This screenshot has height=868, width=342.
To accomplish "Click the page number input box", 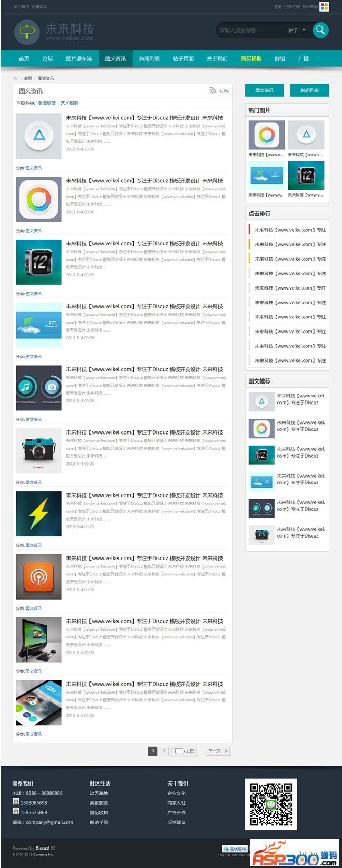I will pos(178,751).
